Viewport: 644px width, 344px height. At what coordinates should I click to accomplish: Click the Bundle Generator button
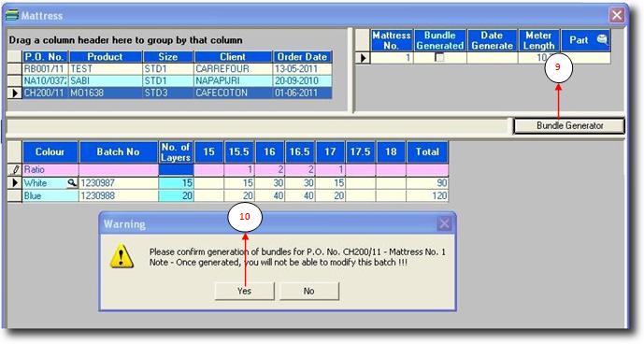[x=569, y=126]
